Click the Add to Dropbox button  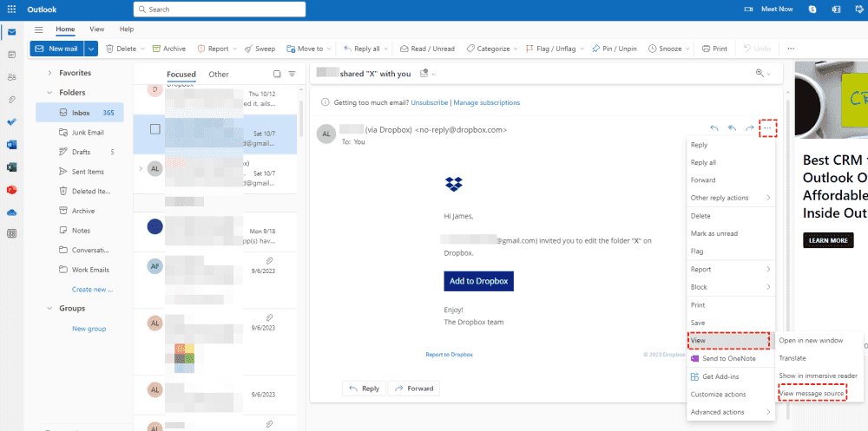(478, 282)
